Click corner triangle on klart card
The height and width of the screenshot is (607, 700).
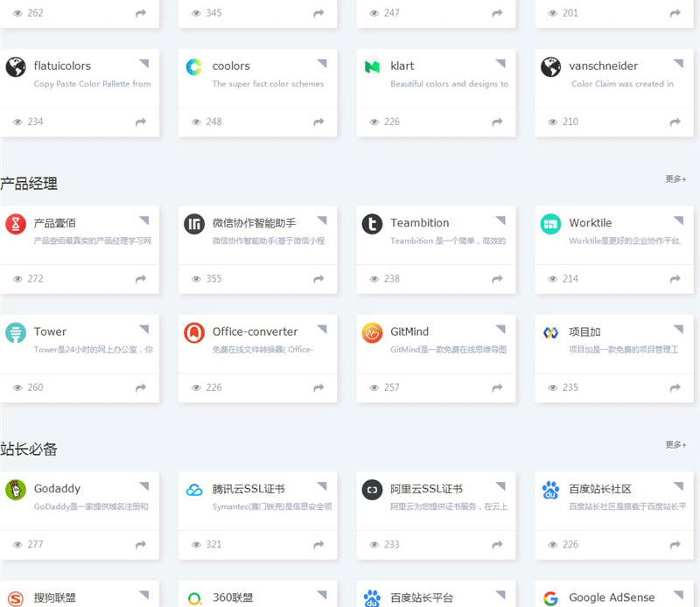(500, 63)
